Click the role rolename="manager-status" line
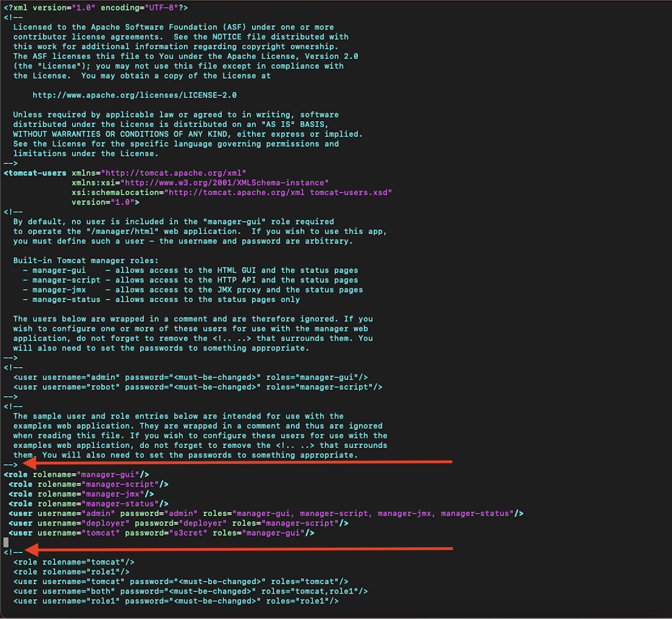The image size is (672, 619). [x=89, y=504]
